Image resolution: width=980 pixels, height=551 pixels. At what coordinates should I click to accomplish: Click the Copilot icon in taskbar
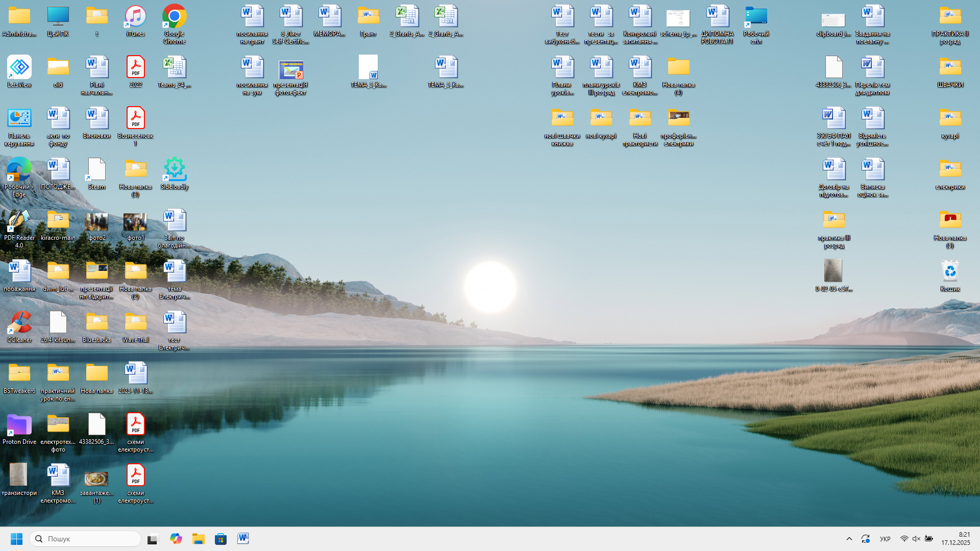click(176, 539)
